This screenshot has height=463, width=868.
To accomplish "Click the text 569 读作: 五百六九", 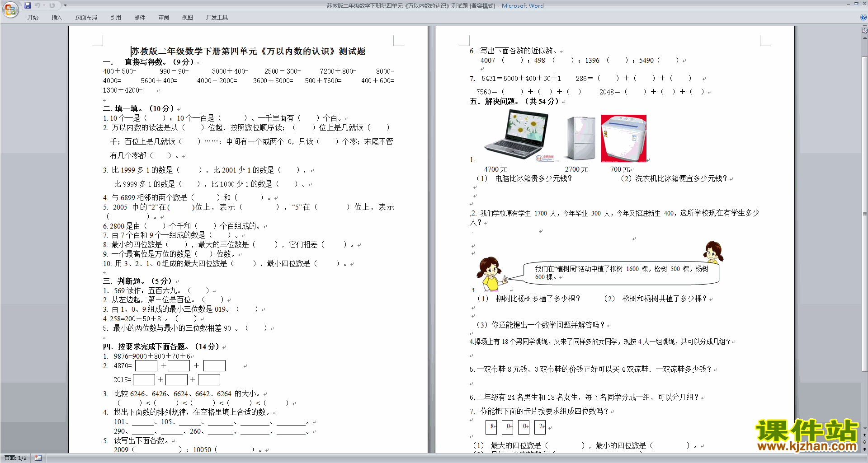I will pos(148,290).
